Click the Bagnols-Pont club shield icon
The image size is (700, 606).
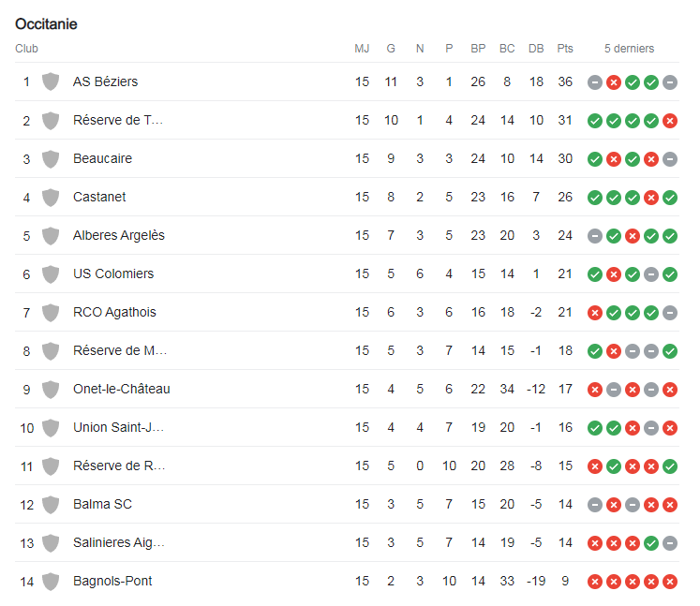point(51,581)
